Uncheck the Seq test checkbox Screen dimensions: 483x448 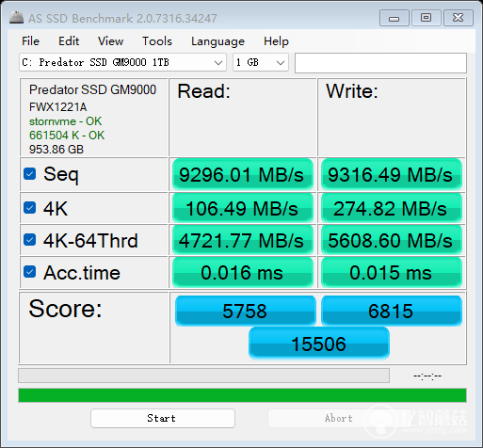tap(30, 174)
